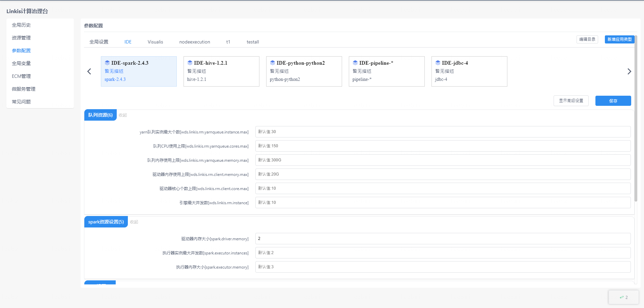Screen dimensions: 644x308
Task: Click the IDE-spark-2.4.3 stack icon
Action: point(107,63)
